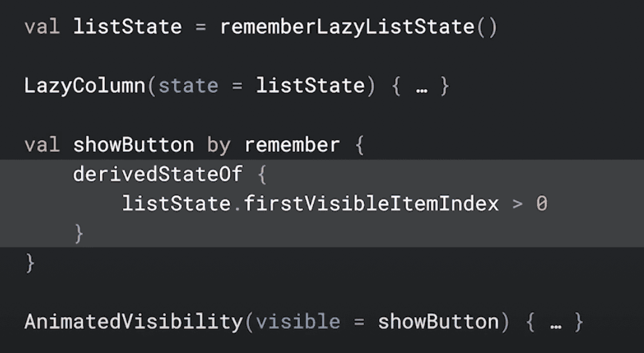The width and height of the screenshot is (644, 353).
Task: Click the AnimatedVisibility composable name
Action: (133, 322)
